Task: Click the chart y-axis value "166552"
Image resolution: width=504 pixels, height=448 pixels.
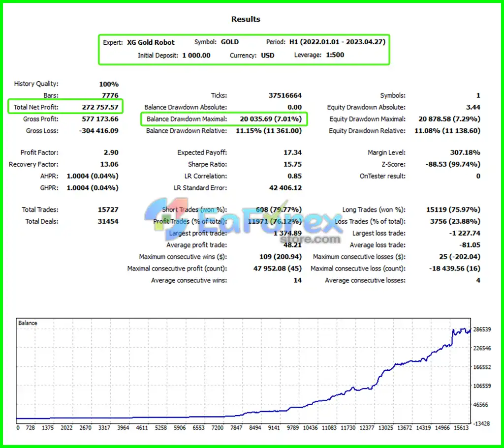Action: 482,367
